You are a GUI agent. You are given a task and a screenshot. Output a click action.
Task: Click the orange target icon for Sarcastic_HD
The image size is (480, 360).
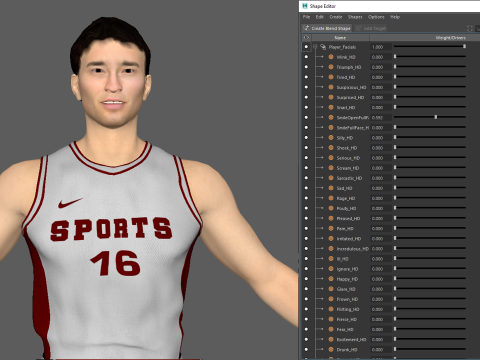pyautogui.click(x=331, y=178)
